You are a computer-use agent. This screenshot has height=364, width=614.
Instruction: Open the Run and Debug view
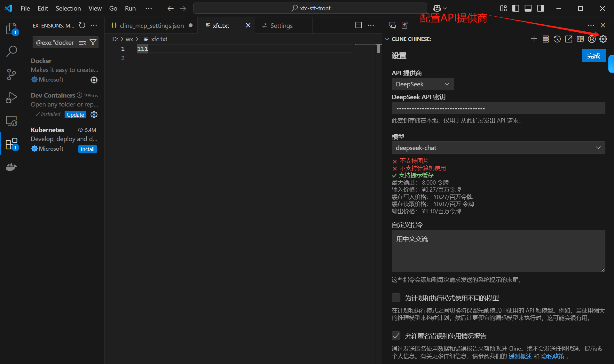pyautogui.click(x=12, y=98)
